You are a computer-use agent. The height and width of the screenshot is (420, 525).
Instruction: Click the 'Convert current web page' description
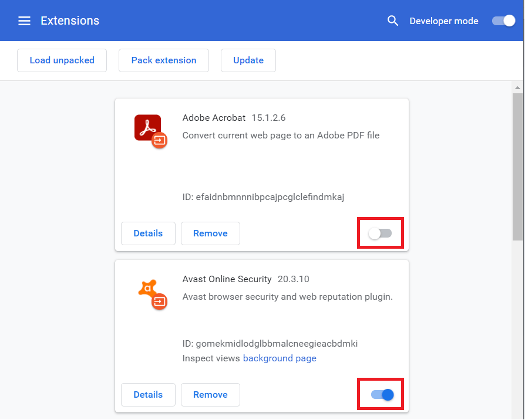281,136
